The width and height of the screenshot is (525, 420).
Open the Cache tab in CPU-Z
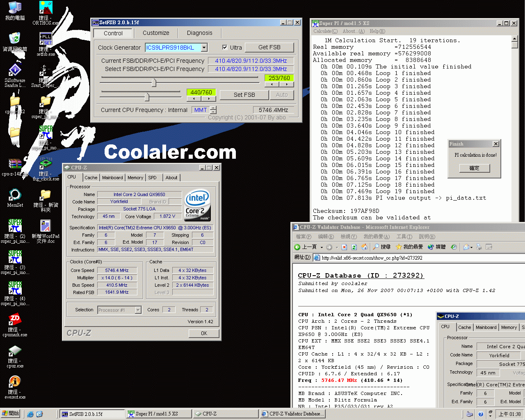point(91,178)
